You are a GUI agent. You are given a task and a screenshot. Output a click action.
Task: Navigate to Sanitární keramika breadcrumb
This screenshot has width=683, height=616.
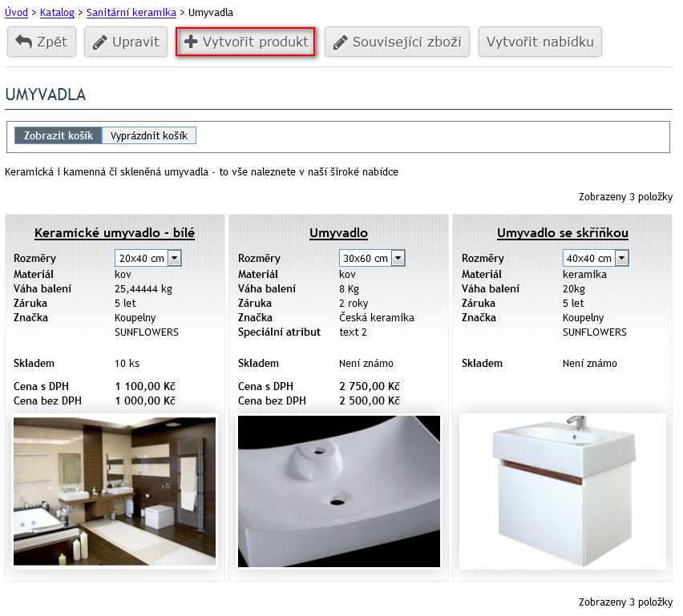point(131,13)
